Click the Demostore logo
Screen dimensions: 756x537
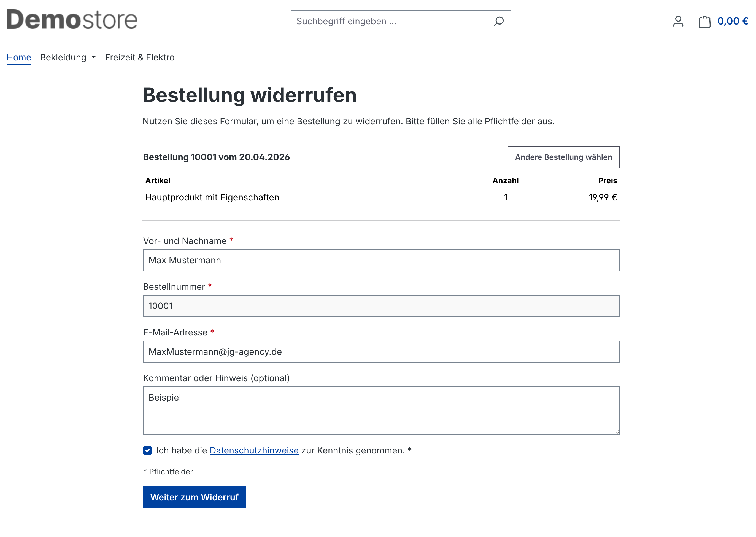pos(72,19)
